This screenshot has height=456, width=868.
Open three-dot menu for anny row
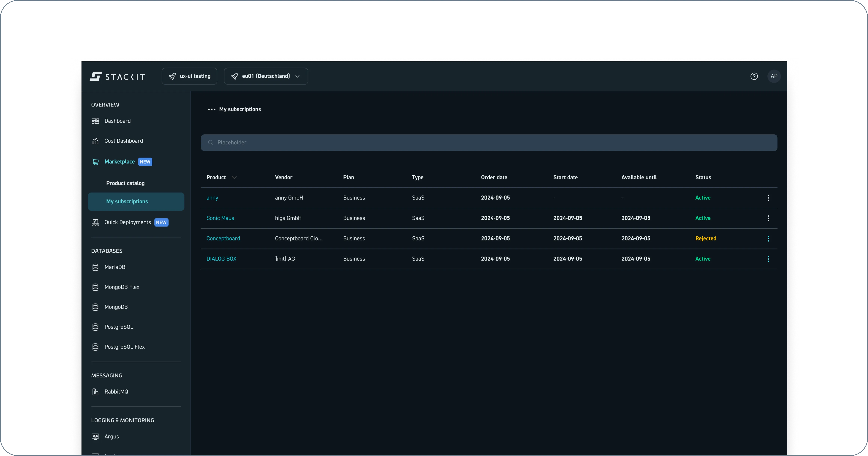[768, 198]
